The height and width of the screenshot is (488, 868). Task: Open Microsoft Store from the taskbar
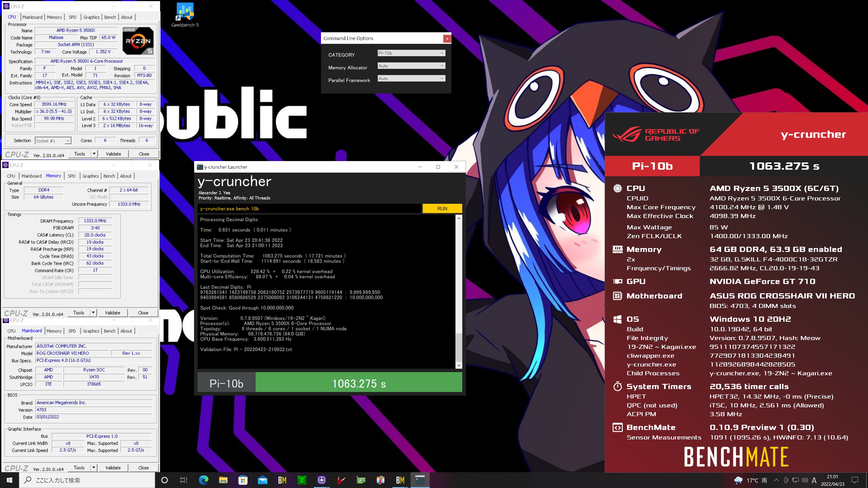(x=243, y=480)
